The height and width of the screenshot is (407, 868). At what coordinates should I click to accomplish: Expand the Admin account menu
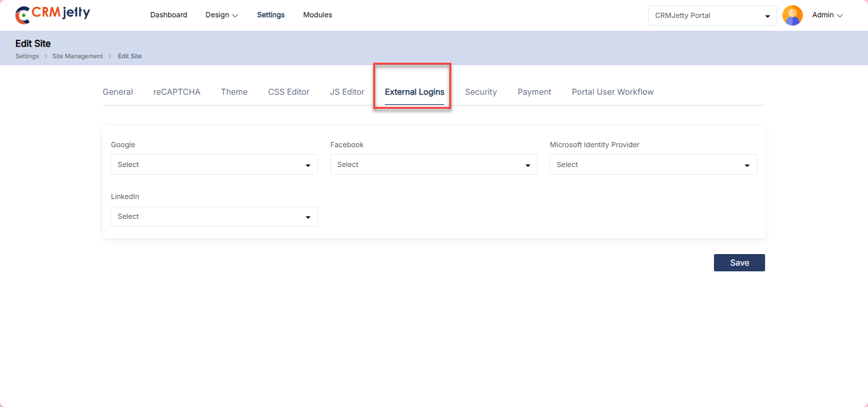click(827, 15)
